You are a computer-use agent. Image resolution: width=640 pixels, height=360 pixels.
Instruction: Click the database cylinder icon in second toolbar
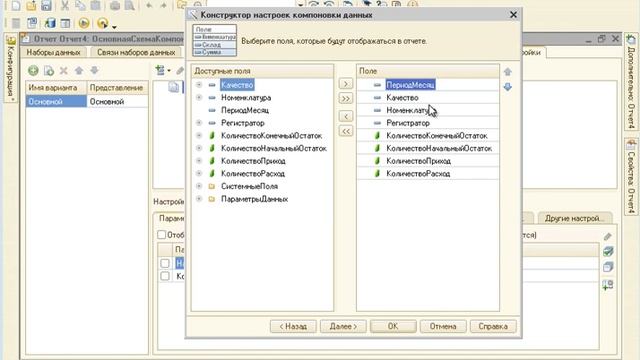pyautogui.click(x=50, y=23)
